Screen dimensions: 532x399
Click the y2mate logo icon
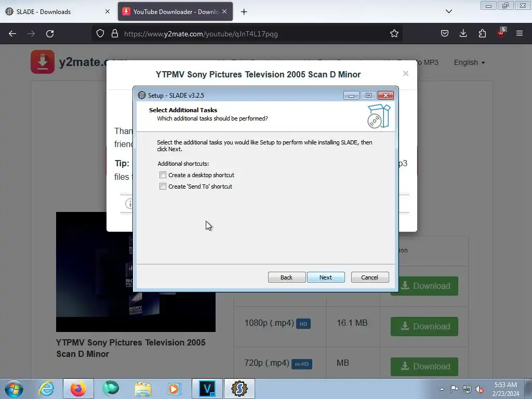43,62
